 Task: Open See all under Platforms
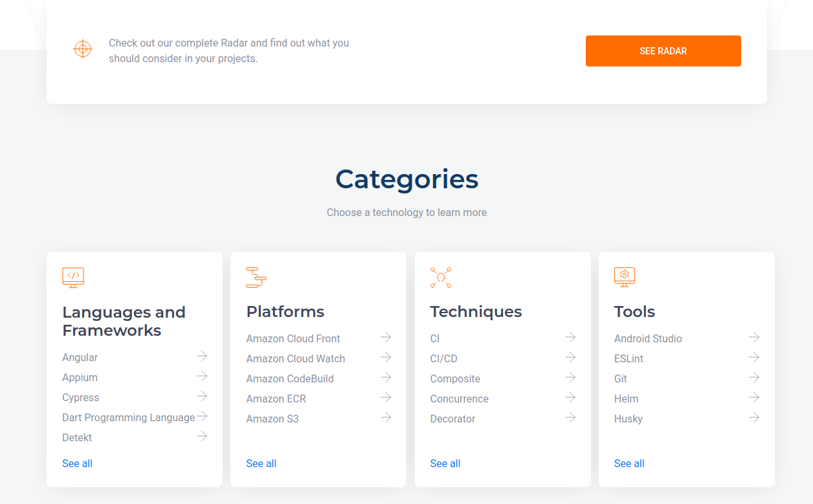tap(262, 463)
